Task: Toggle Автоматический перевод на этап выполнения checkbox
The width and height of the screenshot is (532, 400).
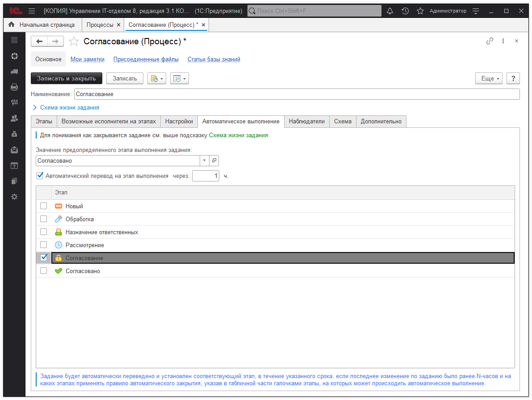Action: click(40, 176)
